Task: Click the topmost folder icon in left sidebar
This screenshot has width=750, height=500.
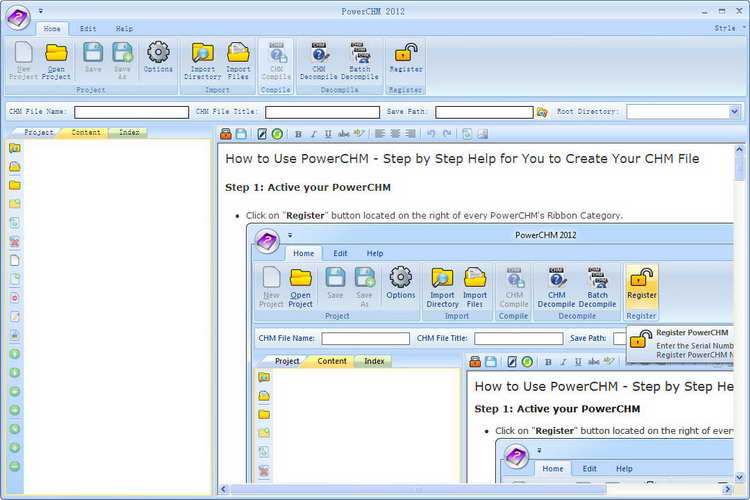Action: point(15,148)
